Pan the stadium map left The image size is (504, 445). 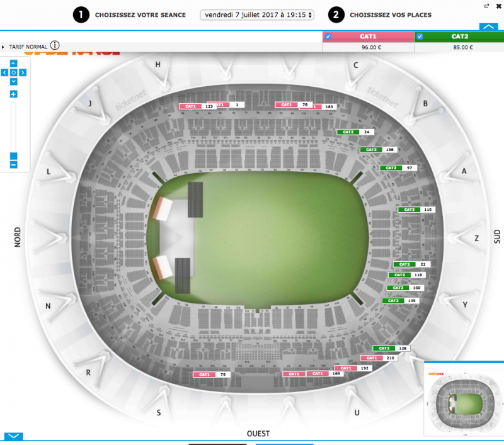point(6,73)
